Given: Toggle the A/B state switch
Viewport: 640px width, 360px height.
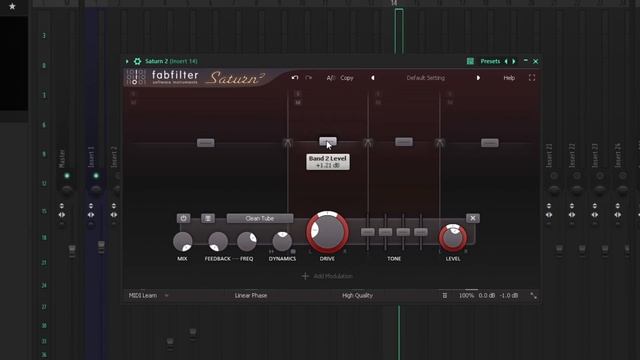Looking at the screenshot, I should click(x=330, y=78).
